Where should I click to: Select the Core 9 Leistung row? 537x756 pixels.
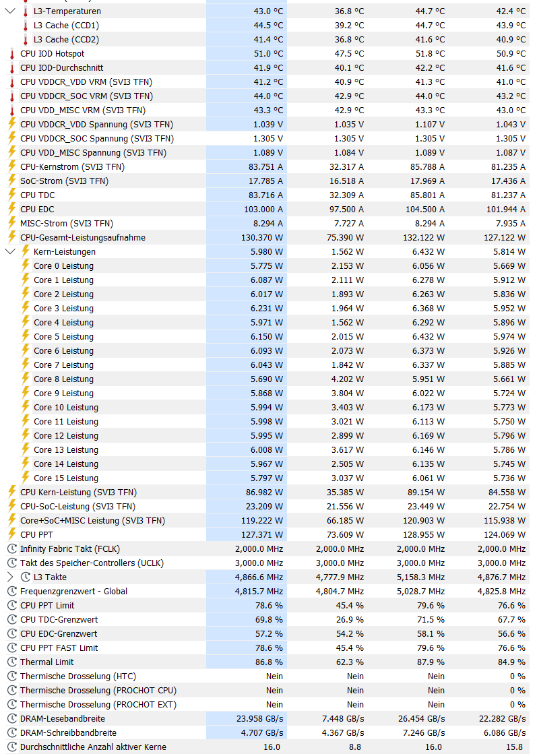(x=267, y=393)
